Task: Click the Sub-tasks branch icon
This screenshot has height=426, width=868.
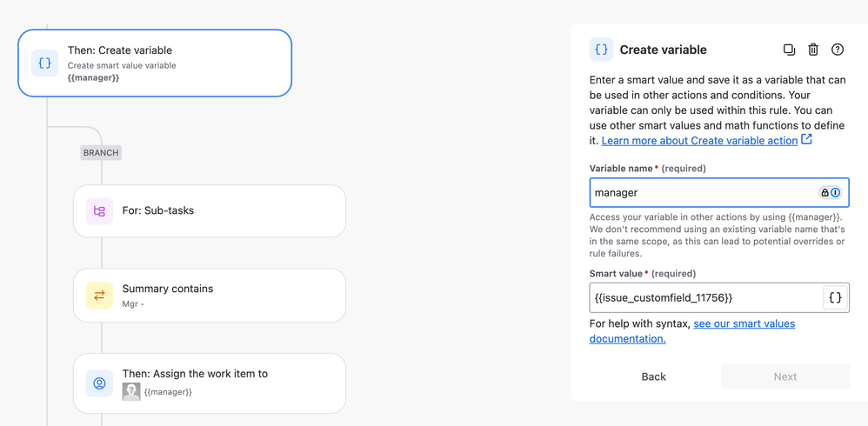Action: pyautogui.click(x=100, y=210)
